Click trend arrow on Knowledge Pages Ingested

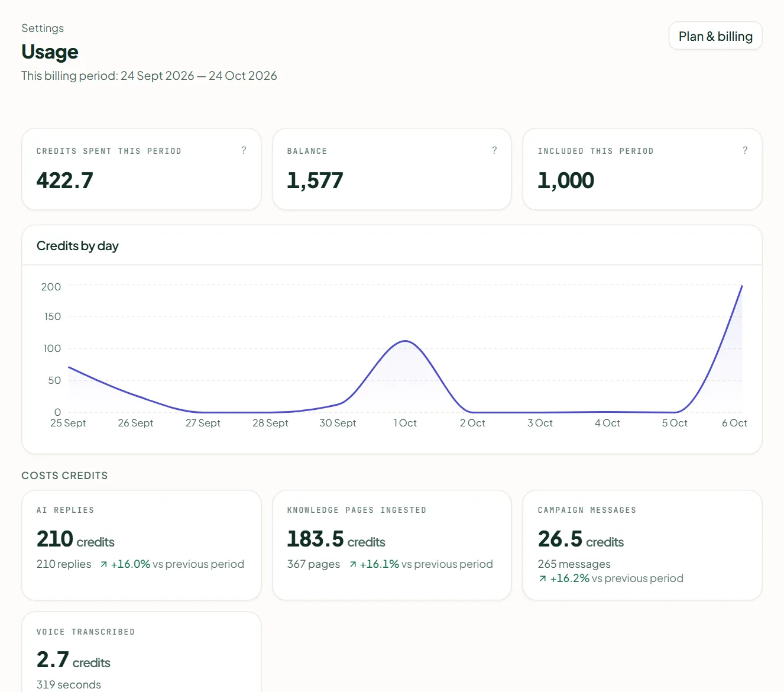(353, 564)
